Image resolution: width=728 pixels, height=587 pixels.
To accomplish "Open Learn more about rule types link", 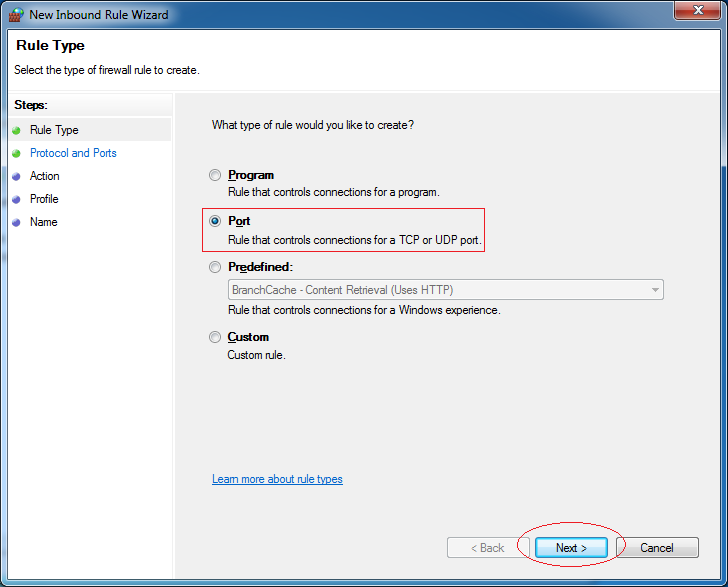I will click(277, 479).
